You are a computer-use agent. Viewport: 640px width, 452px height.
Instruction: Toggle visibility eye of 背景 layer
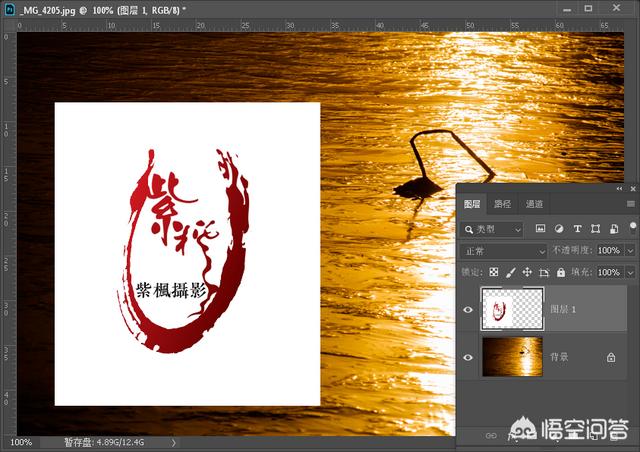pyautogui.click(x=468, y=356)
